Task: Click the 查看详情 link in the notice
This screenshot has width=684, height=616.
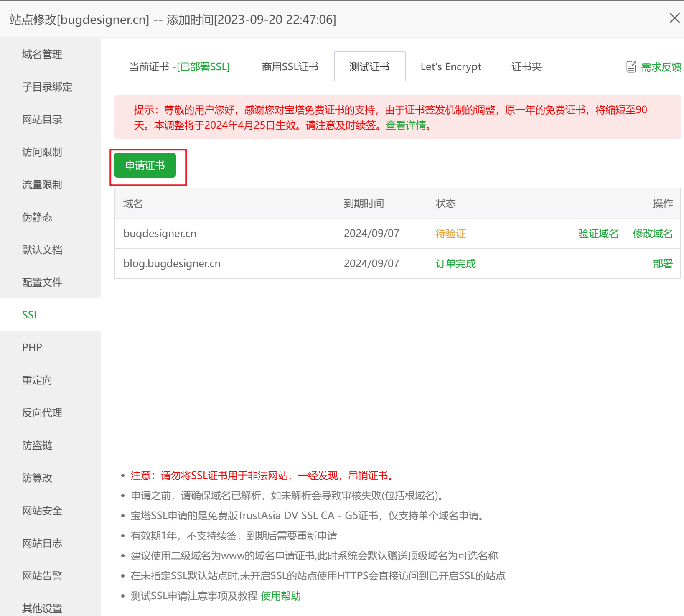Action: (406, 125)
